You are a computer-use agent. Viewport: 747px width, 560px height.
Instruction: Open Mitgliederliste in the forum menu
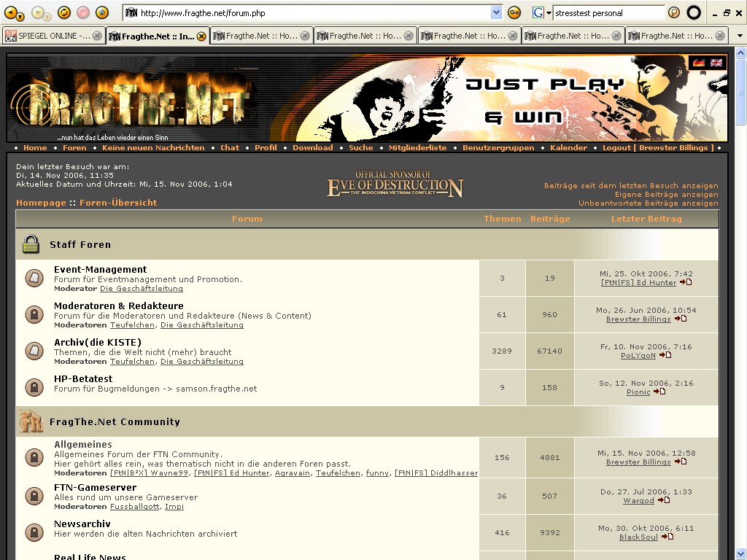coord(417,147)
